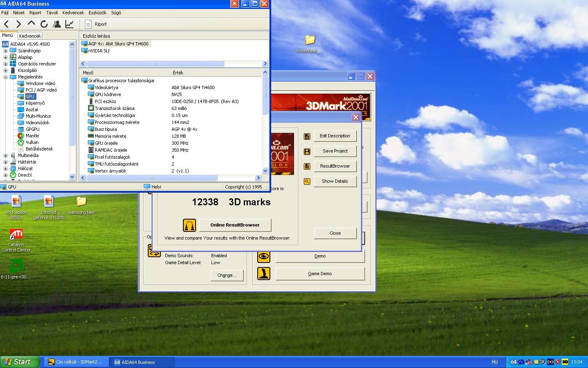Open the remote user manager toolbar icon
Viewport: 588px width, 368px height.
57,24
